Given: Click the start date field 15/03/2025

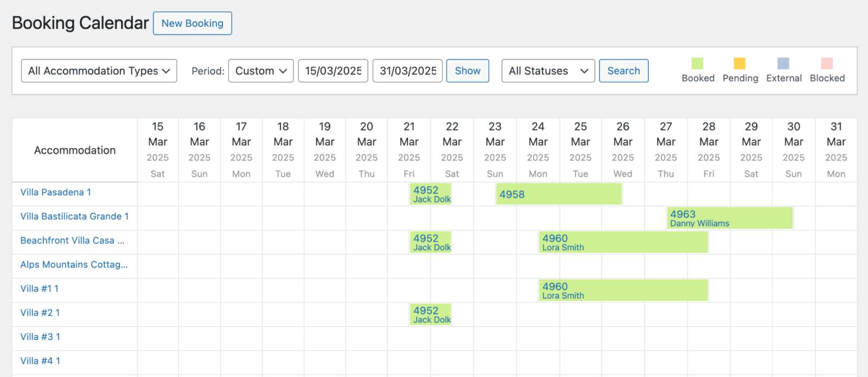Looking at the screenshot, I should pyautogui.click(x=333, y=71).
